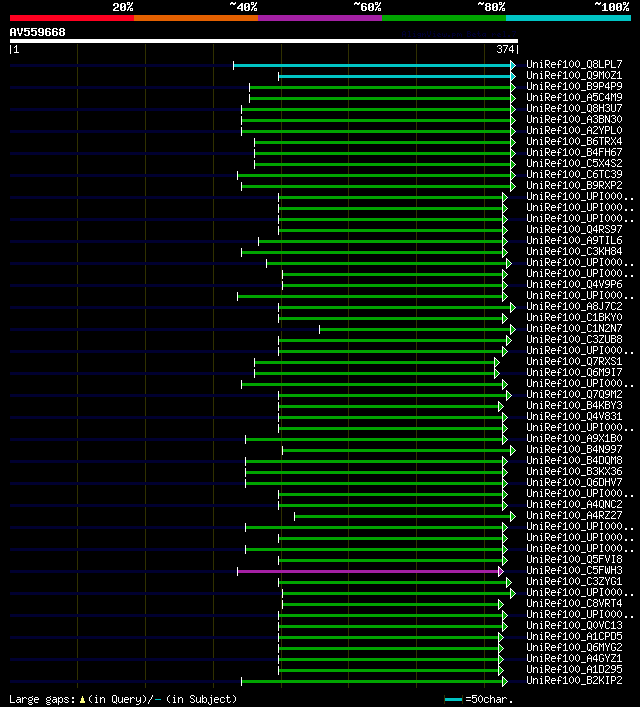Viewport: 640px width, 707px height.
Task: Click hit label UniRef100_Q5FVI8
Action: [574, 559]
